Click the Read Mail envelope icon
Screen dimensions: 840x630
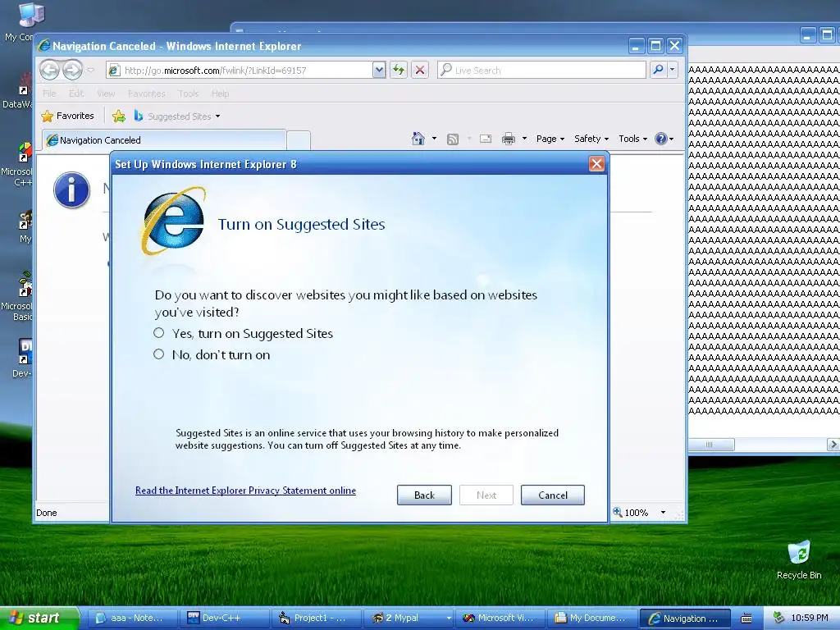tap(486, 139)
